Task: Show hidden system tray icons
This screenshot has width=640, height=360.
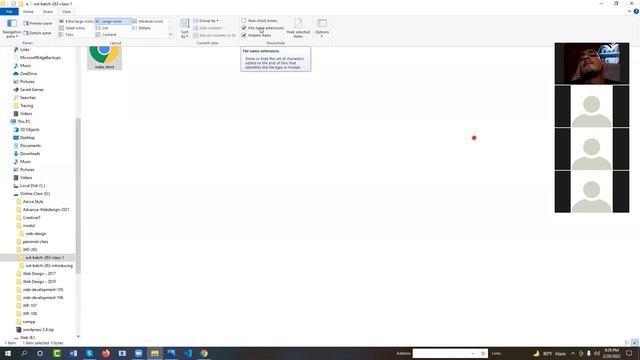Action: 573,353
